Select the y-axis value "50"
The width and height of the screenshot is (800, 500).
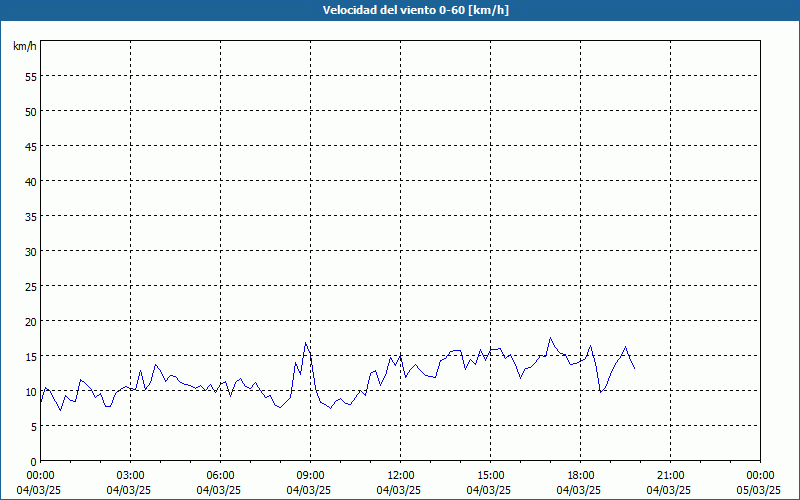coord(31,111)
